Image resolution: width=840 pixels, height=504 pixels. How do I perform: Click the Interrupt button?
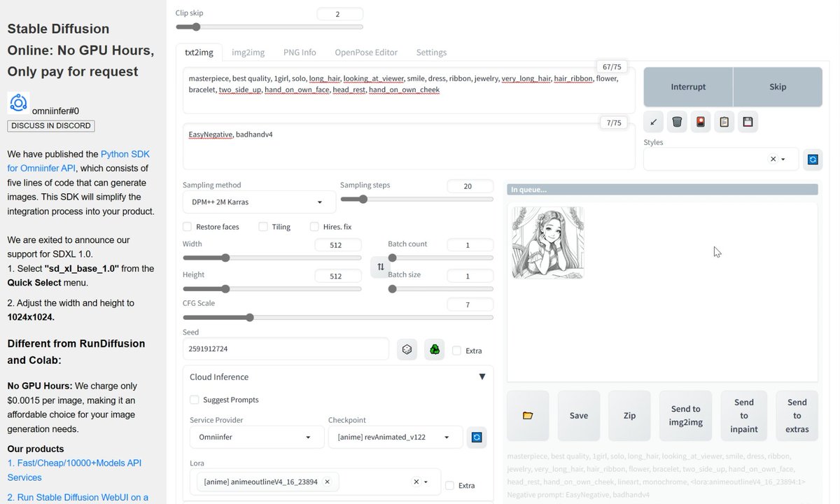[x=688, y=87]
